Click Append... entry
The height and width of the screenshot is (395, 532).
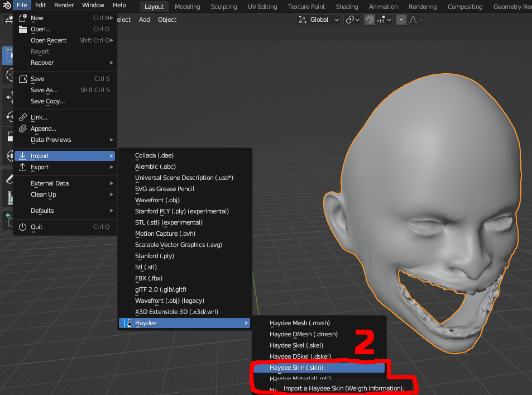65,129
